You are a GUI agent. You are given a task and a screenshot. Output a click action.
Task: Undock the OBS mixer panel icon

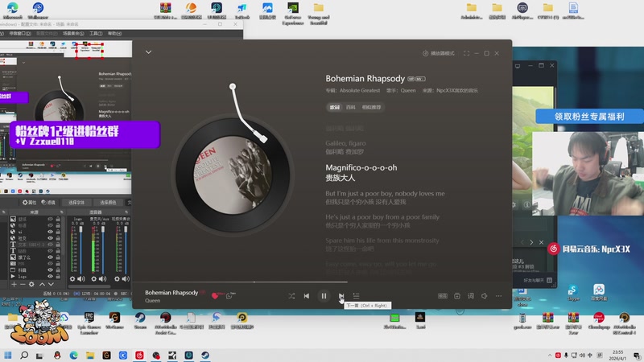click(x=126, y=212)
